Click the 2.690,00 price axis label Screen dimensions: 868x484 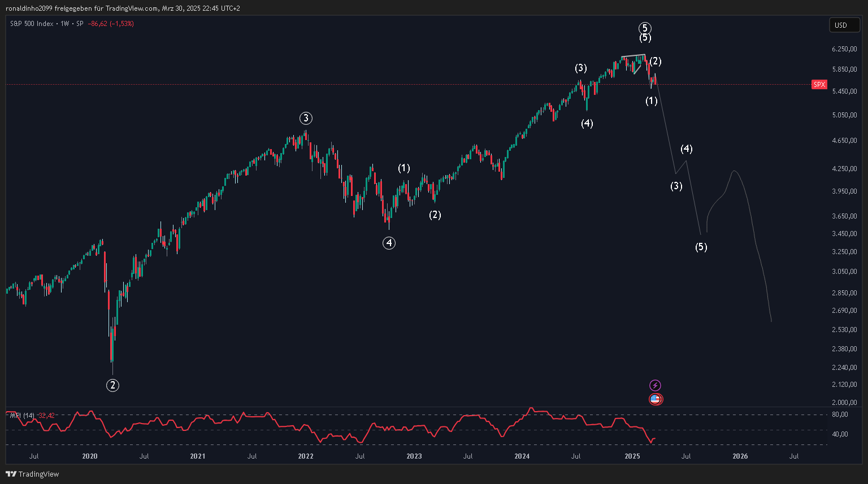(844, 311)
